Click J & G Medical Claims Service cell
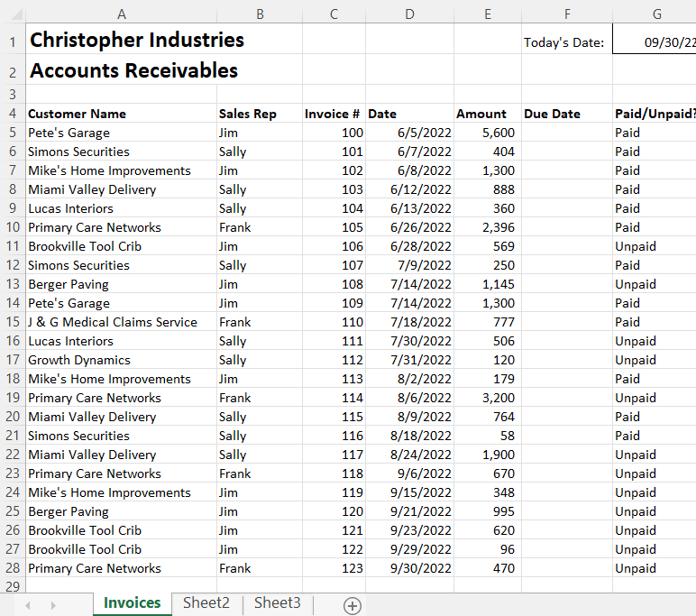 coord(113,322)
